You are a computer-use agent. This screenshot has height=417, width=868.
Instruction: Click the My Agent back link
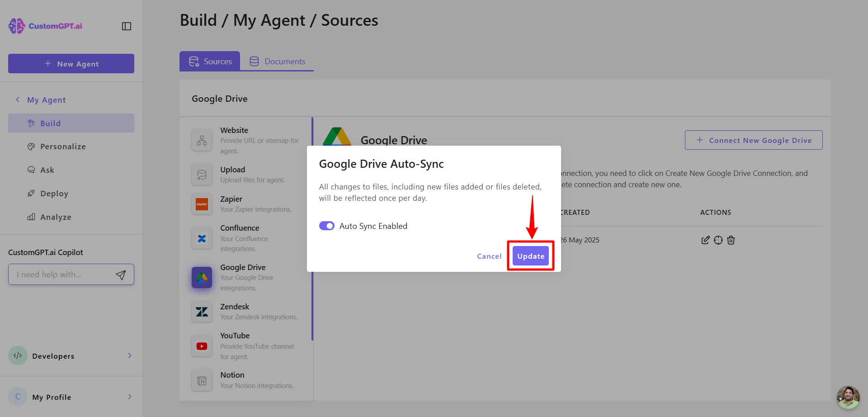coord(47,100)
